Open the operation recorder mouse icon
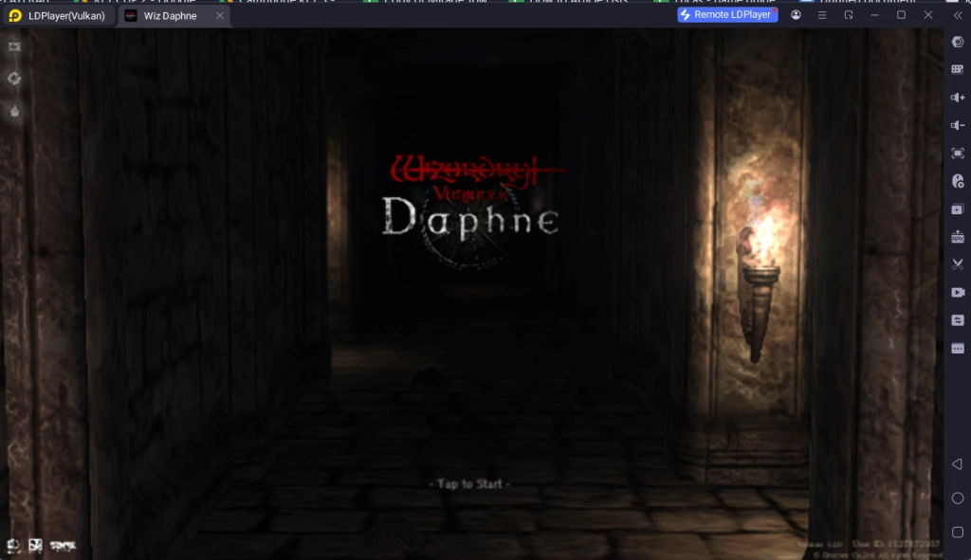Screen dimensions: 971x560 point(958,181)
